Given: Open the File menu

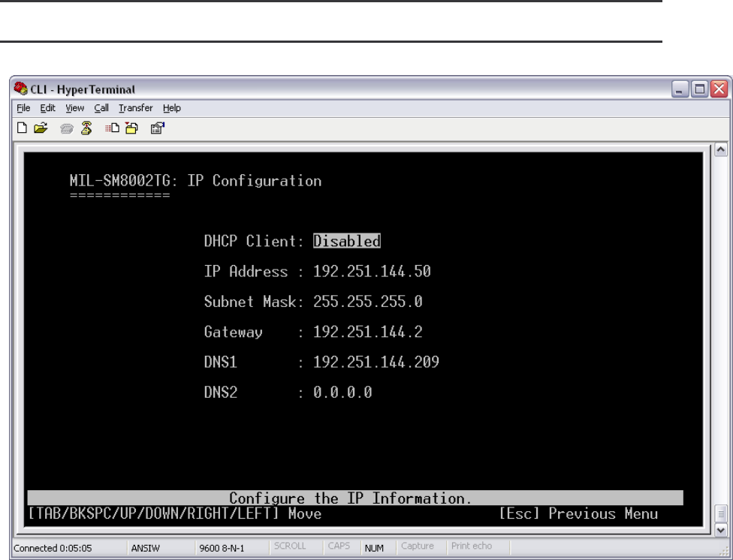Looking at the screenshot, I should click(x=23, y=108).
